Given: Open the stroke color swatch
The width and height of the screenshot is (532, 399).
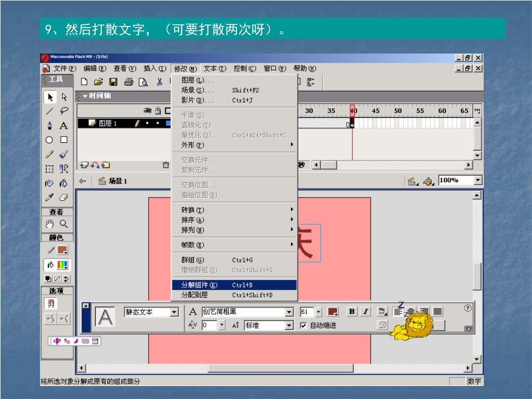Looking at the screenshot, I should tap(62, 250).
